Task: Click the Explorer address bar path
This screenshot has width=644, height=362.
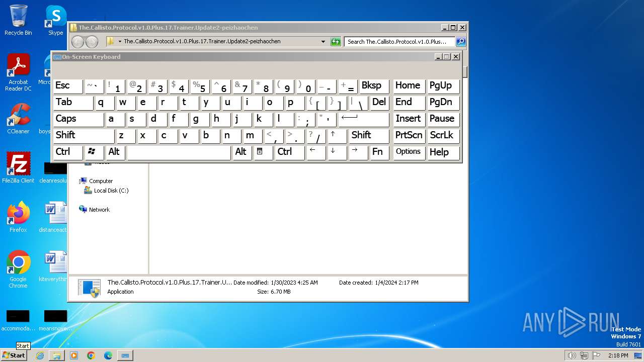Action: (x=202, y=41)
